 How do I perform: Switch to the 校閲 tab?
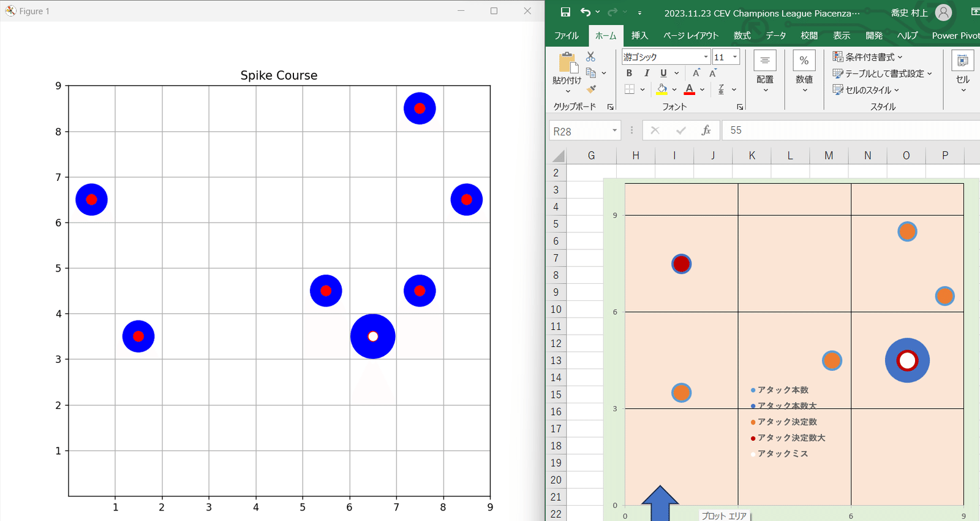pos(809,36)
